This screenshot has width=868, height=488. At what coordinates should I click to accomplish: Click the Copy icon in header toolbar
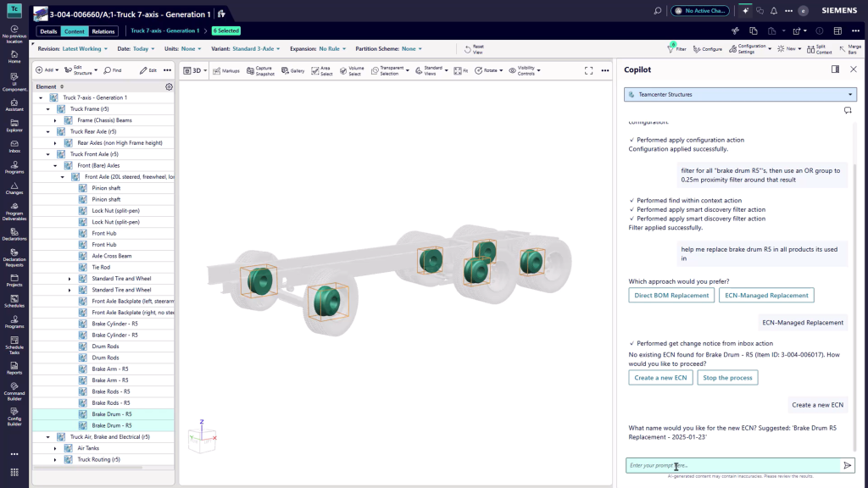(754, 31)
